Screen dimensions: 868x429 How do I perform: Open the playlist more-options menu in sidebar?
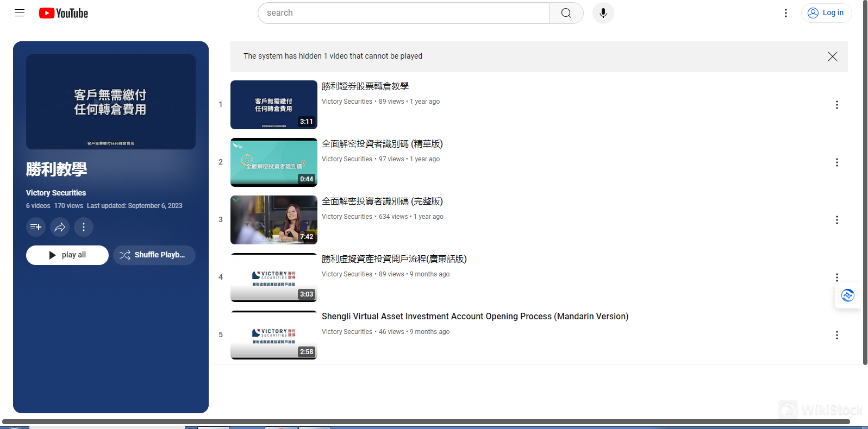click(84, 227)
